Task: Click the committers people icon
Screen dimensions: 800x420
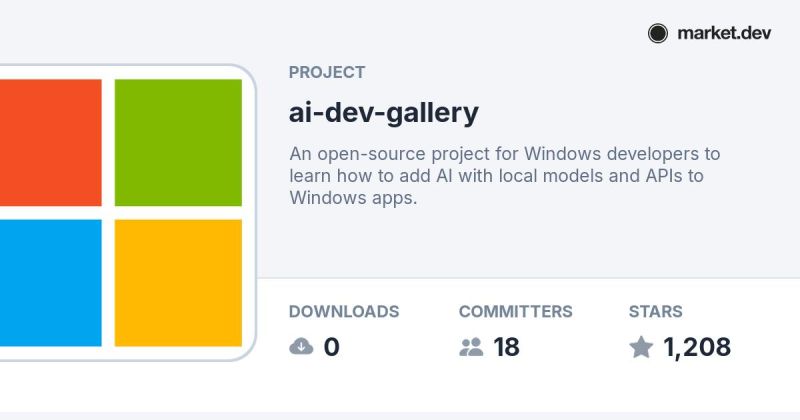Action: tap(471, 347)
